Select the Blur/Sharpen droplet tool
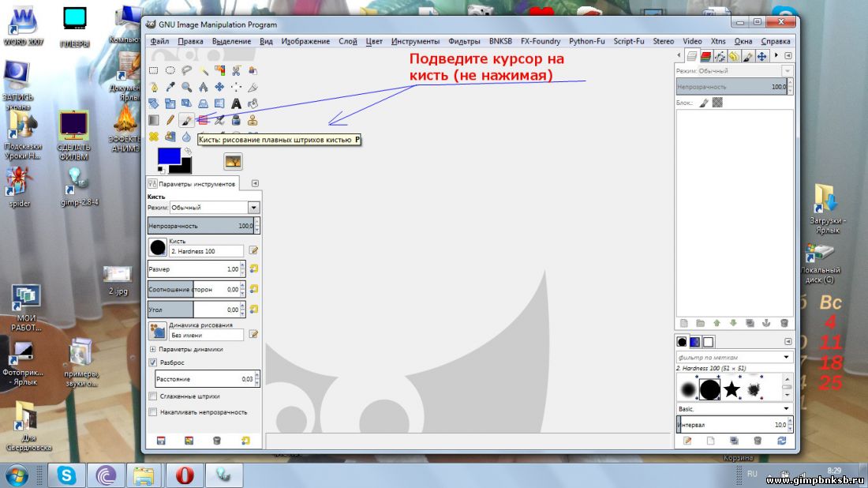This screenshot has width=868, height=488. (186, 137)
